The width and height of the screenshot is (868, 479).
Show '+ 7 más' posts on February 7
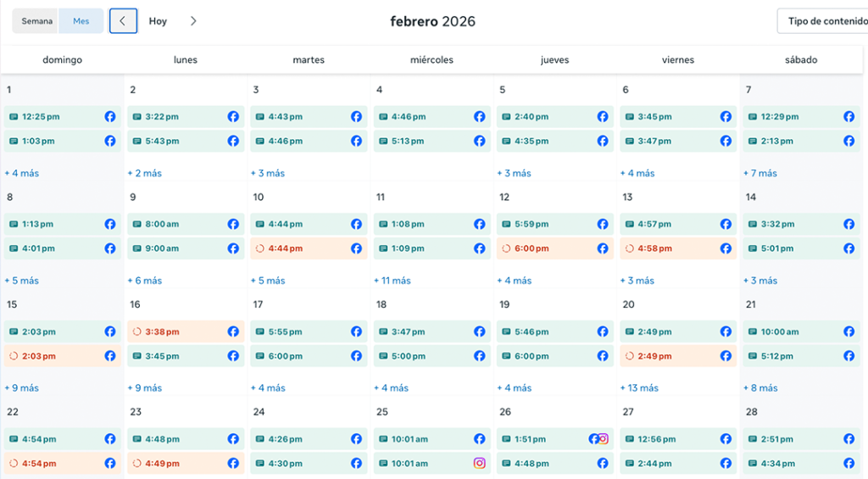pos(761,173)
